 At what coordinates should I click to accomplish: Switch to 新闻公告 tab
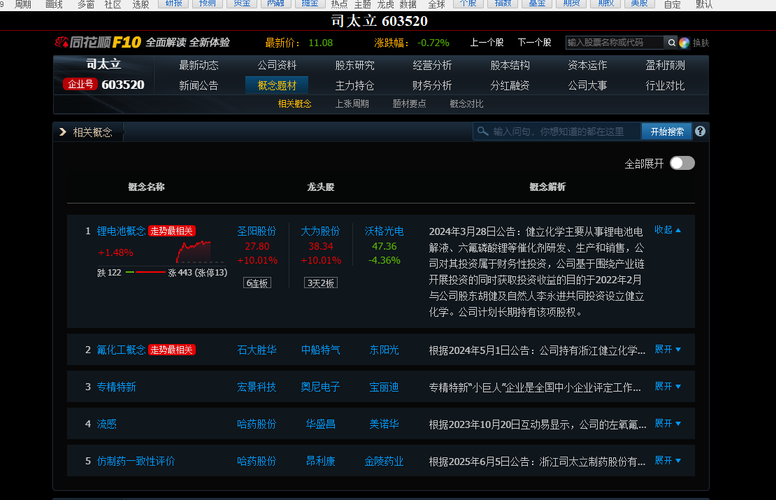(198, 86)
